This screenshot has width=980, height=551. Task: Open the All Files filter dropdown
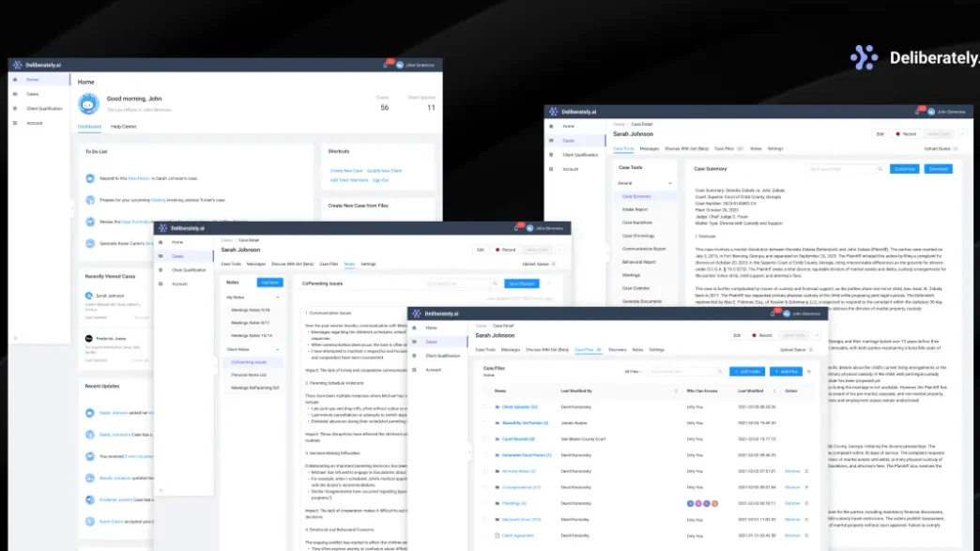[635, 372]
